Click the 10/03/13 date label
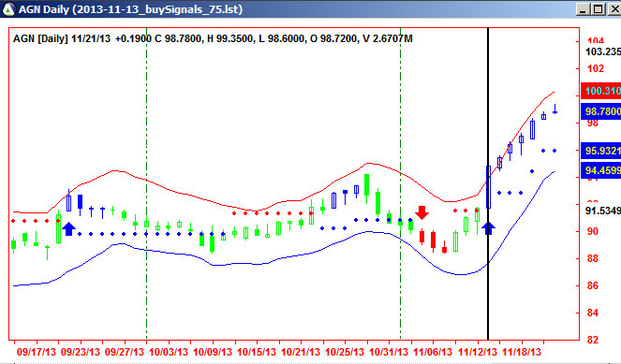This screenshot has height=364, width=621. pyautogui.click(x=169, y=352)
